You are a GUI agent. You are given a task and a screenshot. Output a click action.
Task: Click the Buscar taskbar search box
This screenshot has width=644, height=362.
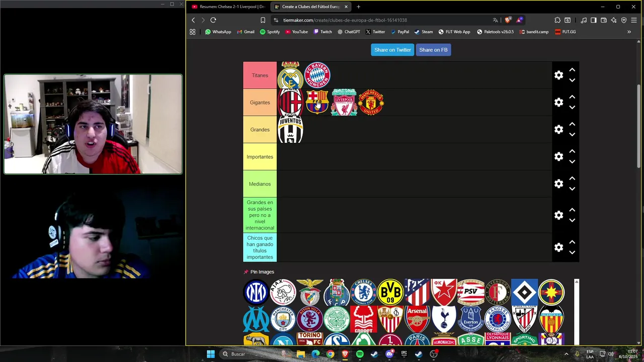tap(254, 354)
